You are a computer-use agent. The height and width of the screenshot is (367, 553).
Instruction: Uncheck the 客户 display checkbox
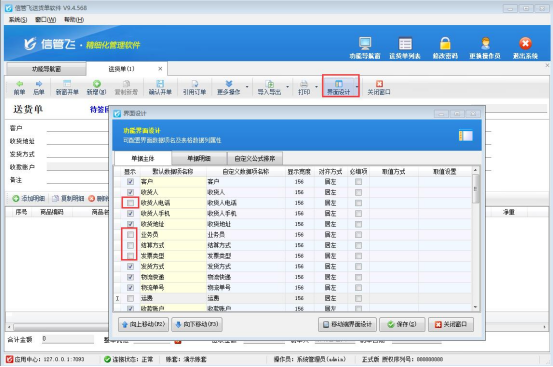(x=130, y=182)
